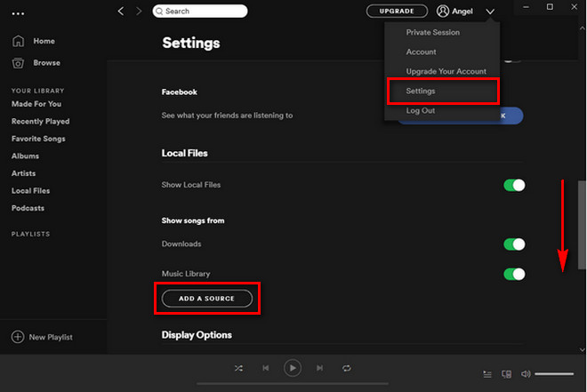The height and width of the screenshot is (392, 587).
Task: Open Made For You library
Action: 36,104
